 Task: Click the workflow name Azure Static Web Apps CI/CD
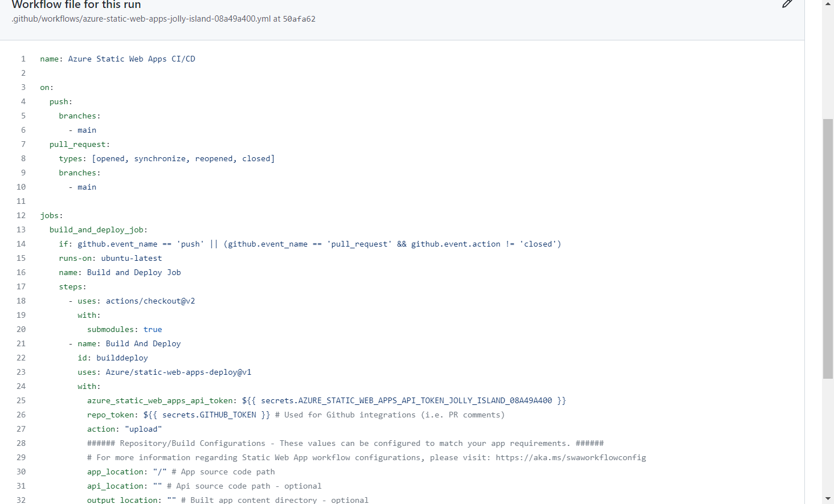point(131,59)
